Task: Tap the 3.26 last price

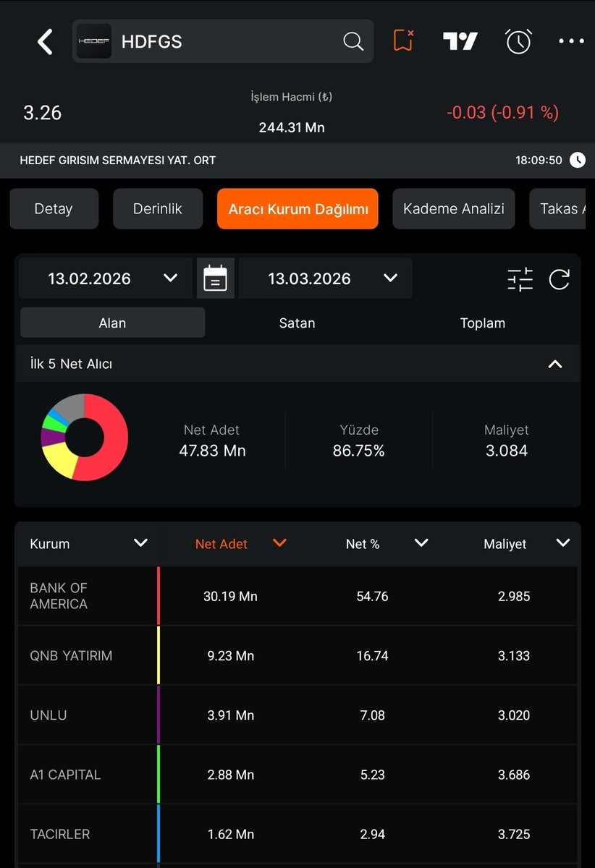Action: click(43, 113)
